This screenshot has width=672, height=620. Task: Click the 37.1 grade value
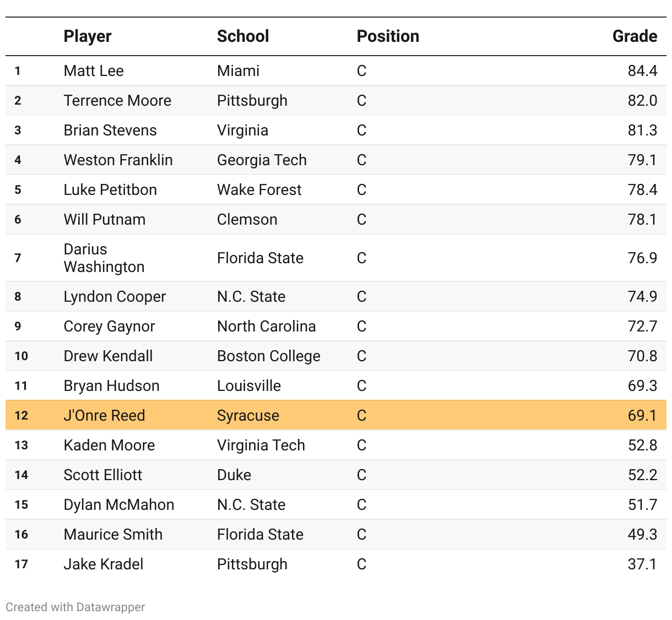point(642,564)
